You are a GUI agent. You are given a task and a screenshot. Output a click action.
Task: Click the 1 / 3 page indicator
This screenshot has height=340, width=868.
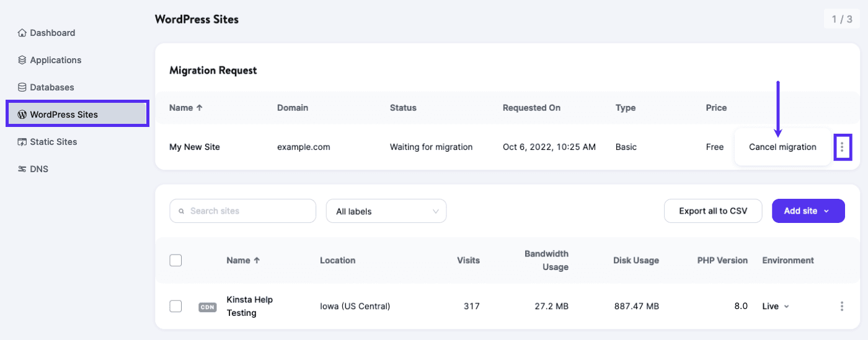pyautogui.click(x=842, y=19)
